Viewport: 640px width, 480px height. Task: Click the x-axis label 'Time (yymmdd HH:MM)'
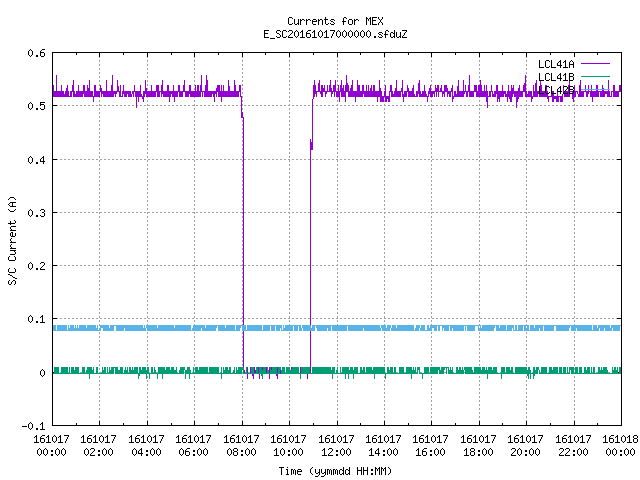pyautogui.click(x=335, y=471)
